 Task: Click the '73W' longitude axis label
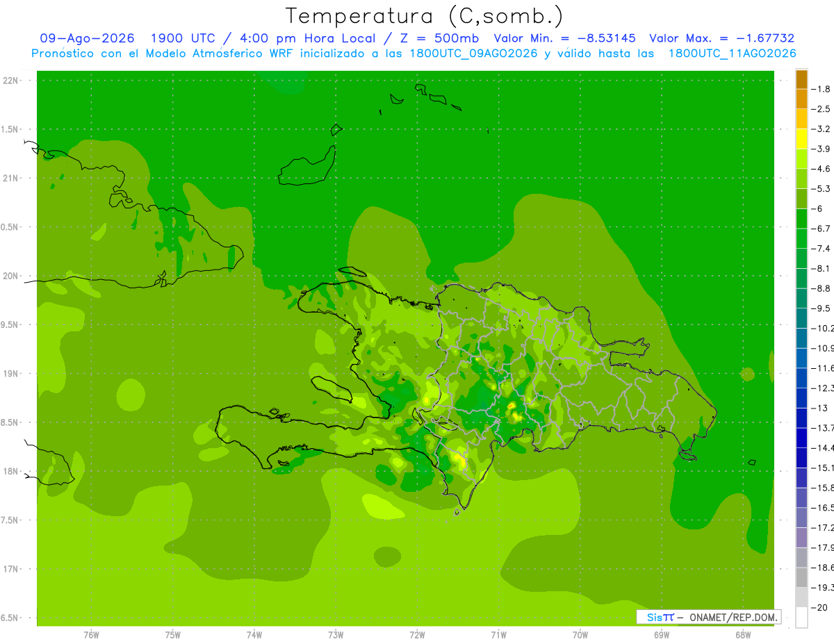click(336, 635)
